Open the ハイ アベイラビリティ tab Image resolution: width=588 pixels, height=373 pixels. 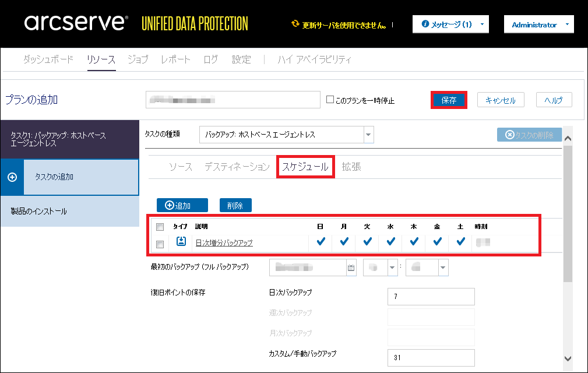coord(314,59)
